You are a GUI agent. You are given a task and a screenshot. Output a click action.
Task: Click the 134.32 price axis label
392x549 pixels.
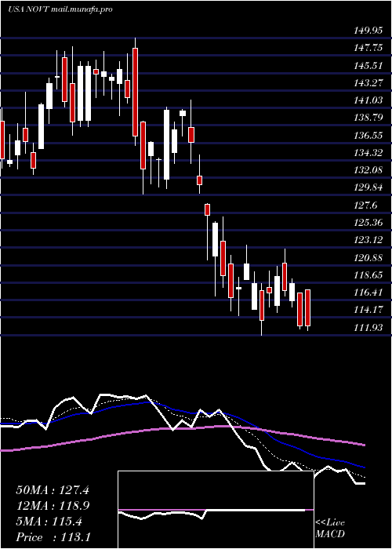click(368, 153)
